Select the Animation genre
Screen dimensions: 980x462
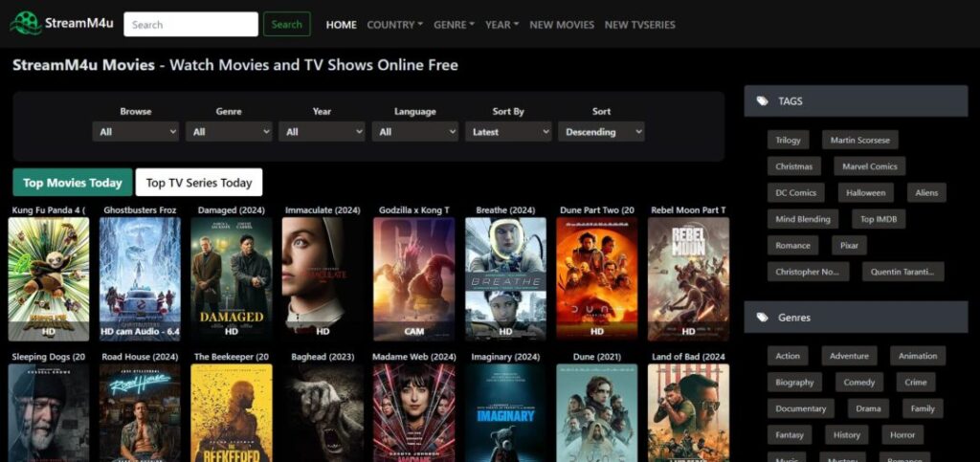pos(918,356)
